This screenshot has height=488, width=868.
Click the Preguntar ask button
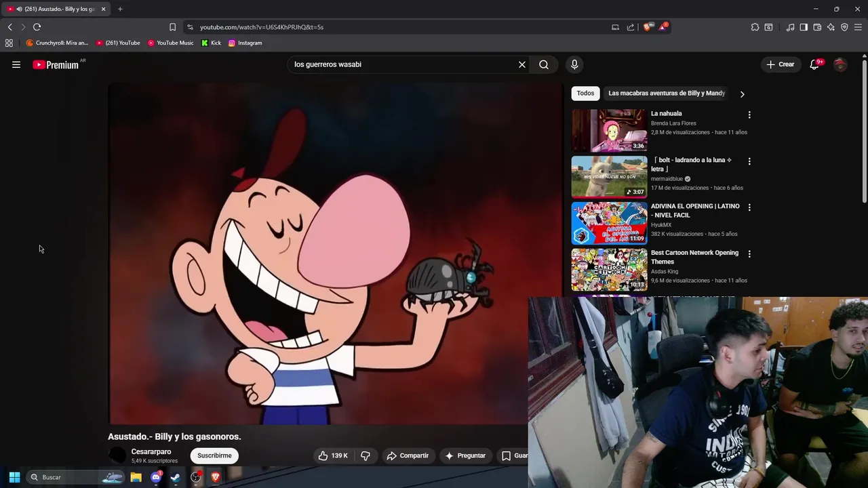tap(465, 455)
